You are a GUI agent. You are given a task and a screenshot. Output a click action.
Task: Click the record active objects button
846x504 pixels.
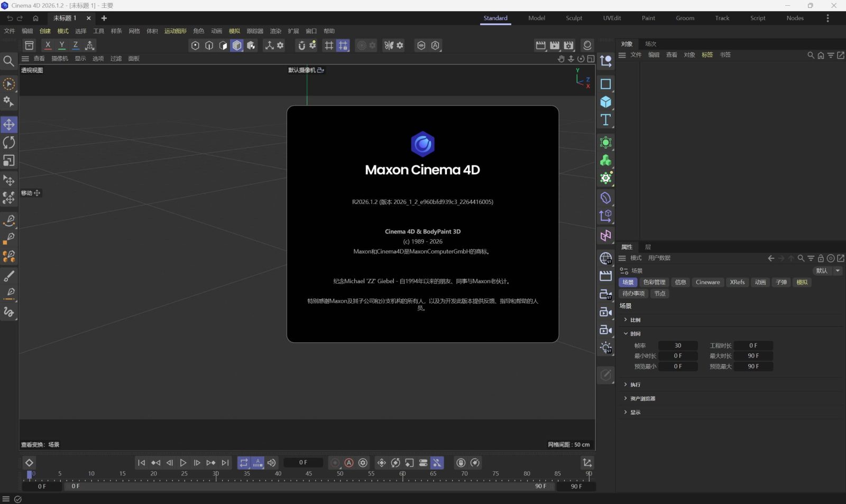[x=335, y=463]
